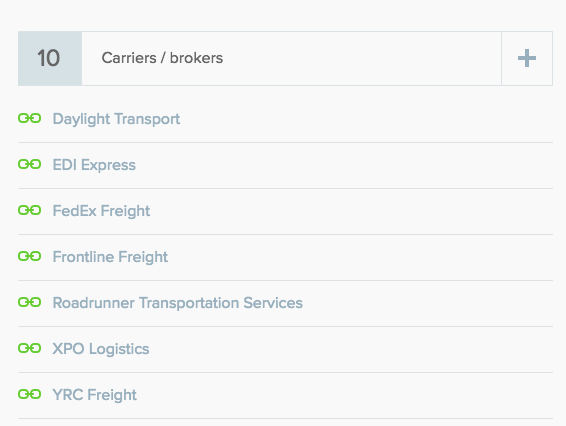The image size is (566, 426).
Task: Click the link icon beside Daylight Transport
Action: coord(30,118)
